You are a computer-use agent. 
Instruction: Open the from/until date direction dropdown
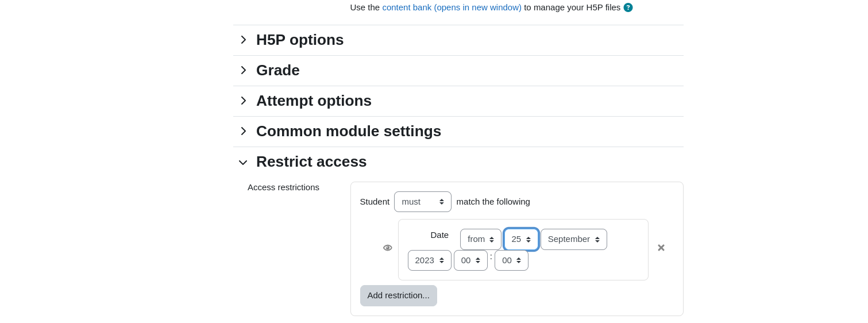click(481, 239)
